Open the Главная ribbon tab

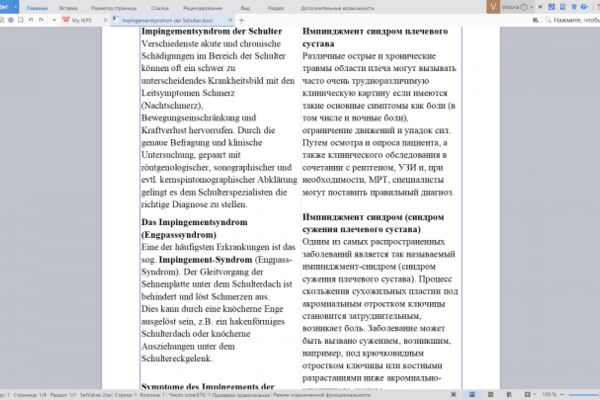[37, 8]
